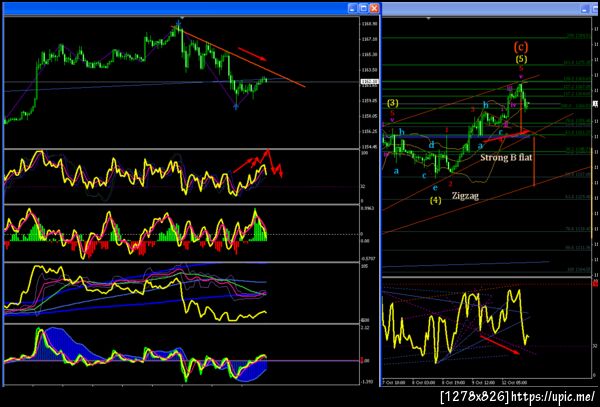Close the left chart window

point(375,8)
